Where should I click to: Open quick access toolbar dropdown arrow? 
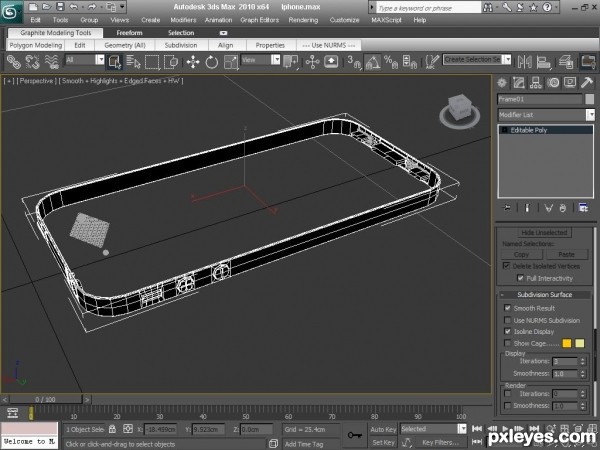[122, 7]
